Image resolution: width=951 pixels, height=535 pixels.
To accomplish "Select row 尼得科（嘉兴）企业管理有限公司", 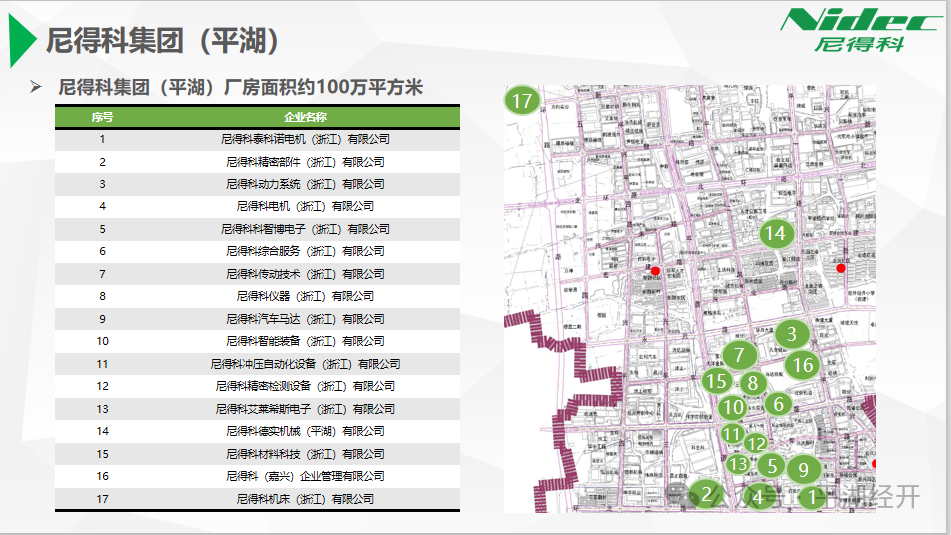I will pos(257,476).
